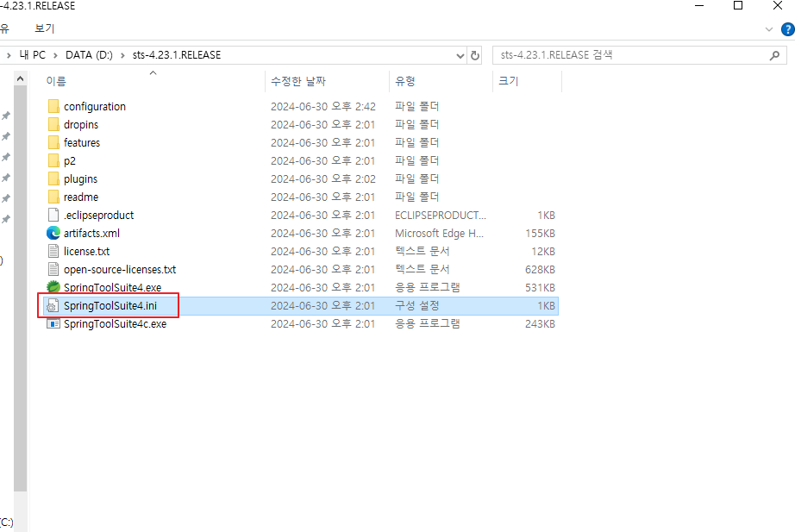Click the navigation pane scroll up arrow
The image size is (795, 532).
click(21, 78)
